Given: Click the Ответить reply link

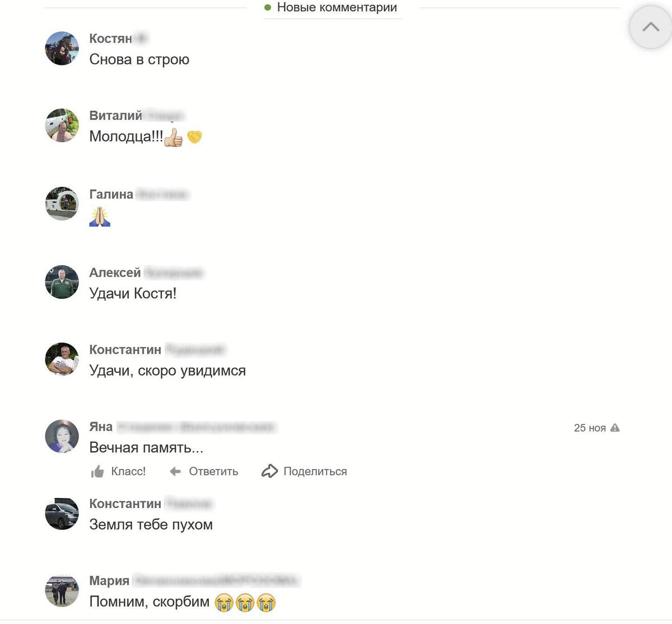Looking at the screenshot, I should point(213,472).
